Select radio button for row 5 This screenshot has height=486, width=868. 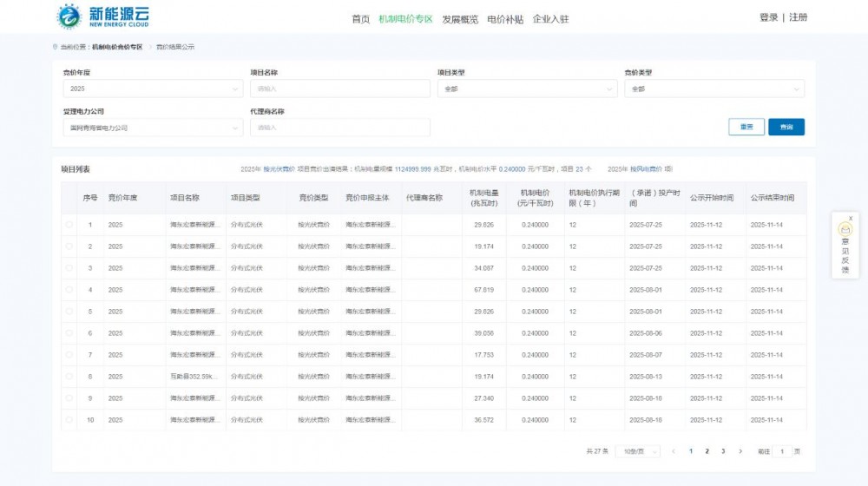click(x=69, y=312)
